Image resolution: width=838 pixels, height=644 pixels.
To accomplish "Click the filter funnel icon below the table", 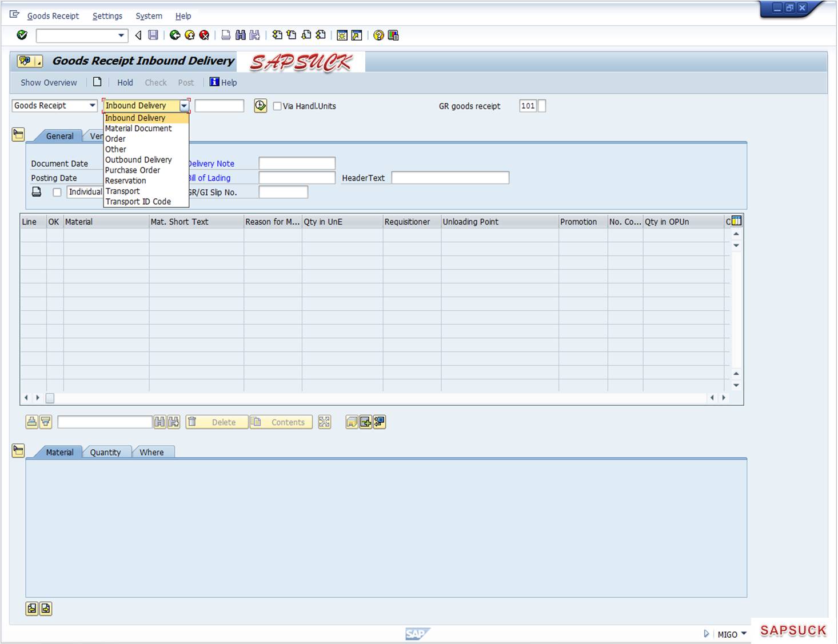I will [x=46, y=422].
